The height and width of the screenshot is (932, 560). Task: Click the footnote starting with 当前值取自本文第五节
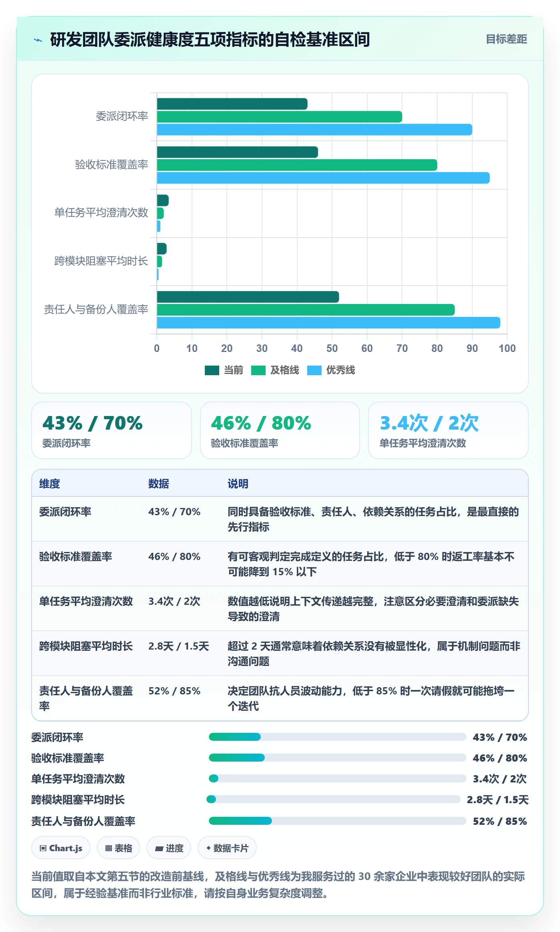tap(278, 884)
